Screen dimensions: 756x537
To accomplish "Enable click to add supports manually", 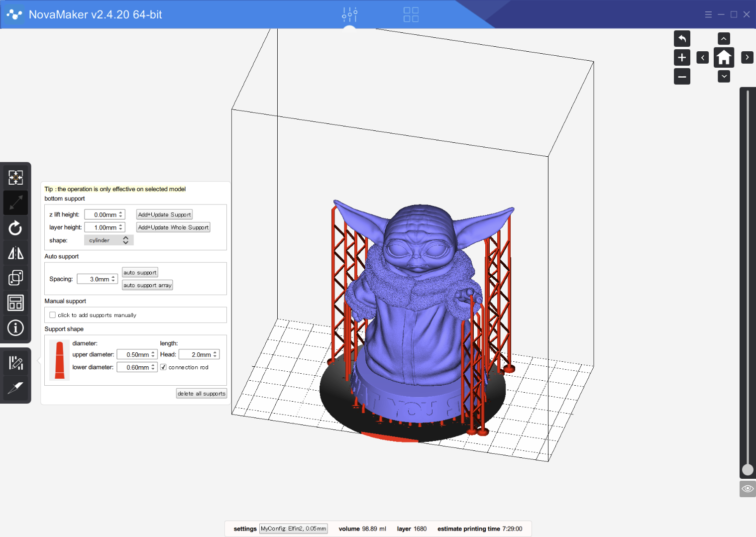I will tap(52, 315).
